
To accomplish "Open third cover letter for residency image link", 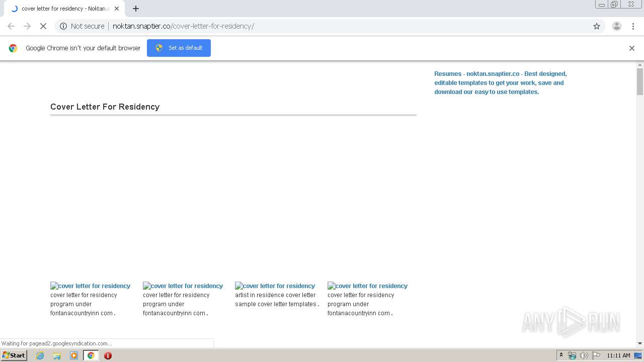I will [x=275, y=286].
